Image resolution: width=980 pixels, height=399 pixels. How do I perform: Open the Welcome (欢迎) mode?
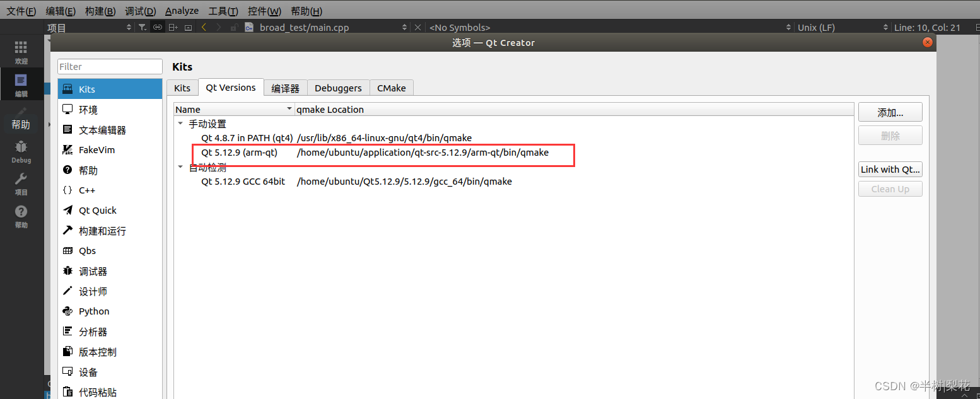[x=21, y=53]
